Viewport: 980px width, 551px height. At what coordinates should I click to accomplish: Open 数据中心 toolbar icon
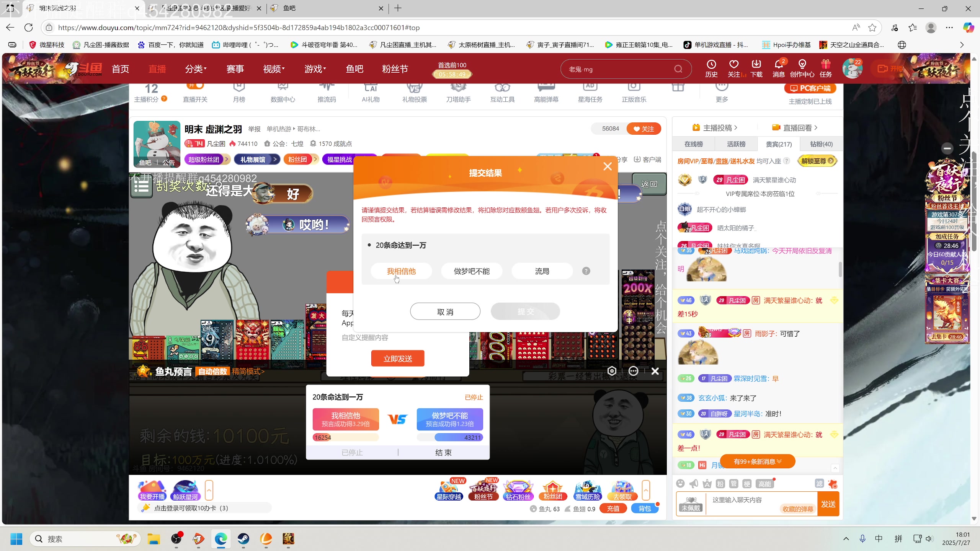pos(283,93)
